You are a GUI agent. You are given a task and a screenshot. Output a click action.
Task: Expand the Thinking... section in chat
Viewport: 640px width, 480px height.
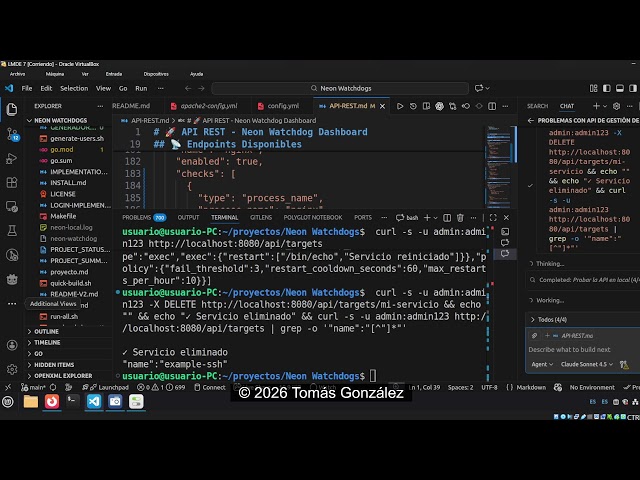click(x=547, y=264)
